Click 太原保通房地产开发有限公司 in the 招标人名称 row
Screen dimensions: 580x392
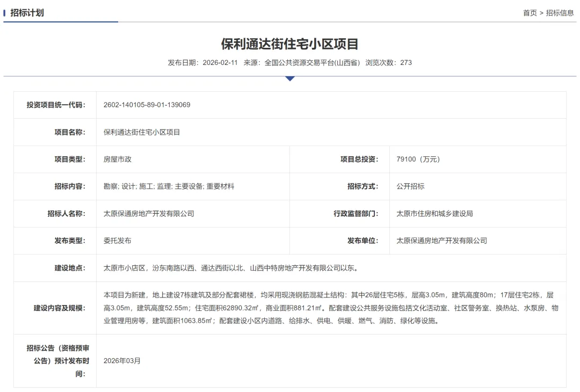tap(149, 214)
